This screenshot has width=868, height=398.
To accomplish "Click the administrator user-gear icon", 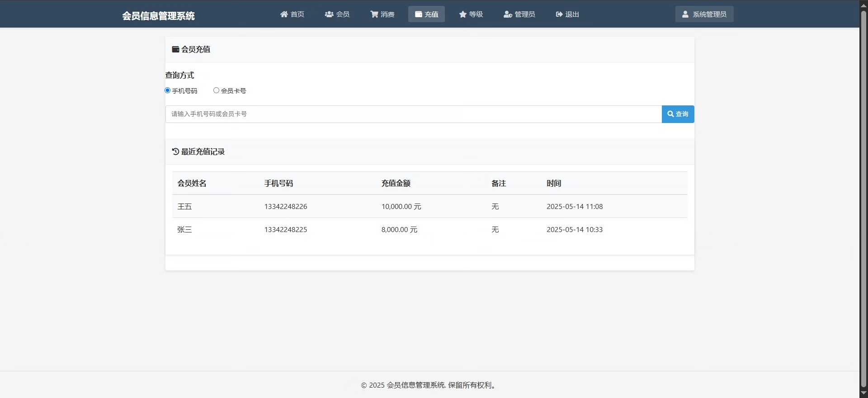I will pos(508,14).
